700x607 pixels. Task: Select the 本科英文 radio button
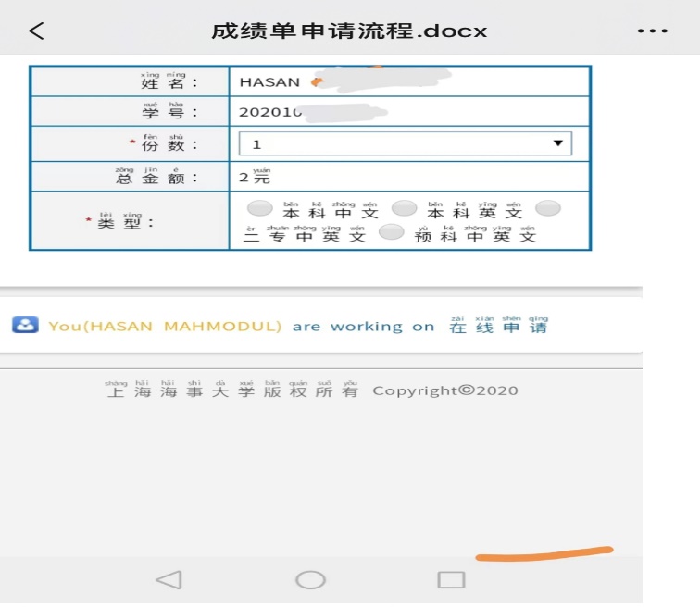404,209
